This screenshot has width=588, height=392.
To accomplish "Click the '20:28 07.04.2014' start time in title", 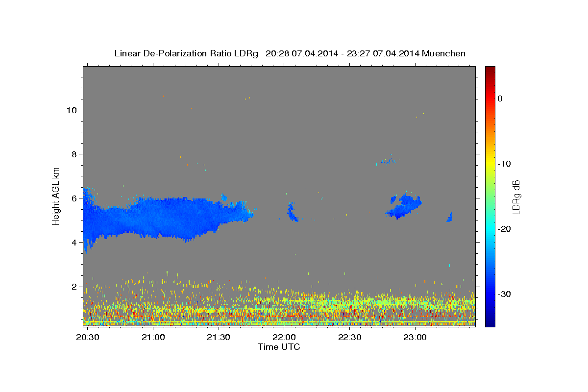I will click(x=301, y=53).
